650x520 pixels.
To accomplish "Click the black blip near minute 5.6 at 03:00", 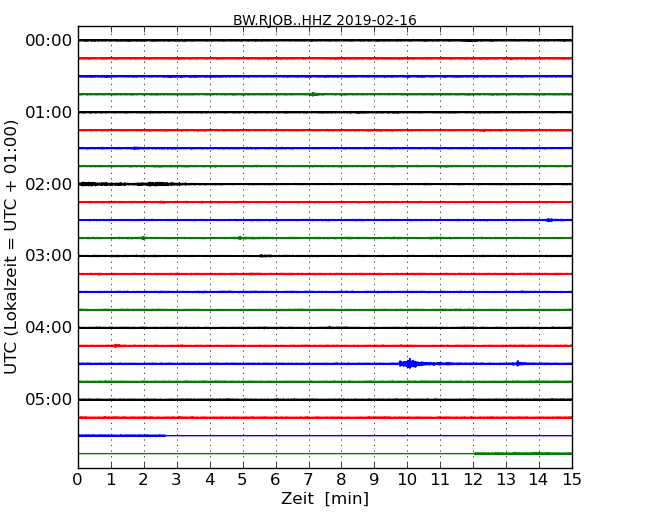I will pyautogui.click(x=265, y=256).
